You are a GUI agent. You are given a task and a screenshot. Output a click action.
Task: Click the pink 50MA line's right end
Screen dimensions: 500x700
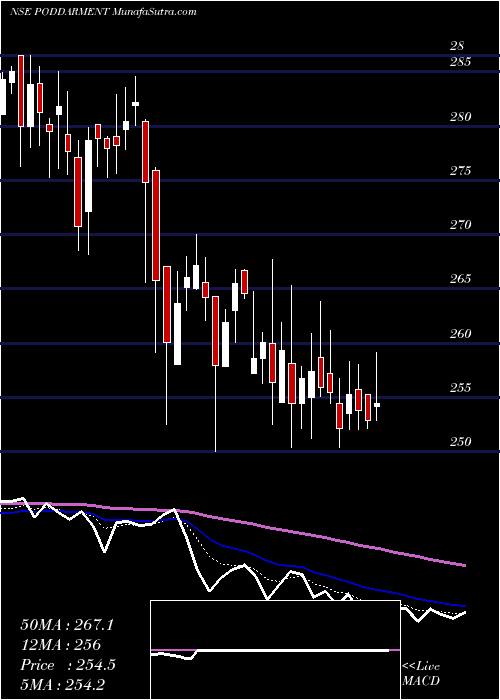point(464,565)
